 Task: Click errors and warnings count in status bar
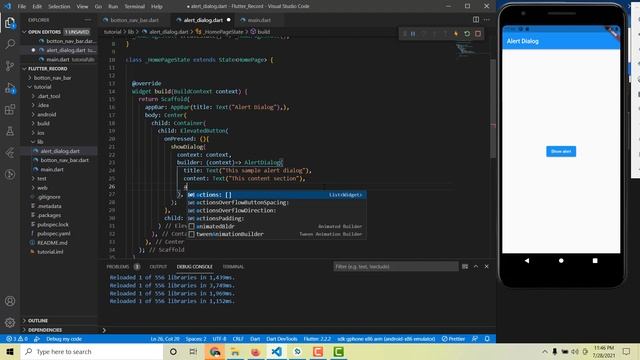[x=17, y=339]
